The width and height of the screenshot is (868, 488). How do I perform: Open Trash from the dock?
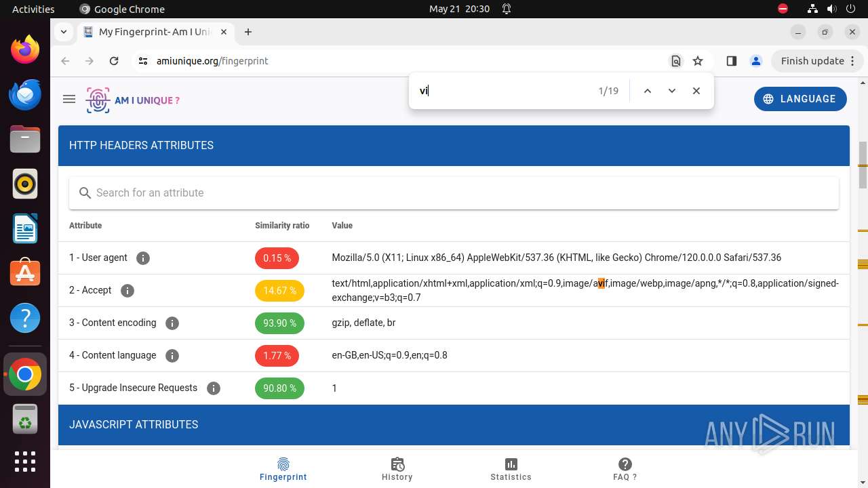(25, 420)
